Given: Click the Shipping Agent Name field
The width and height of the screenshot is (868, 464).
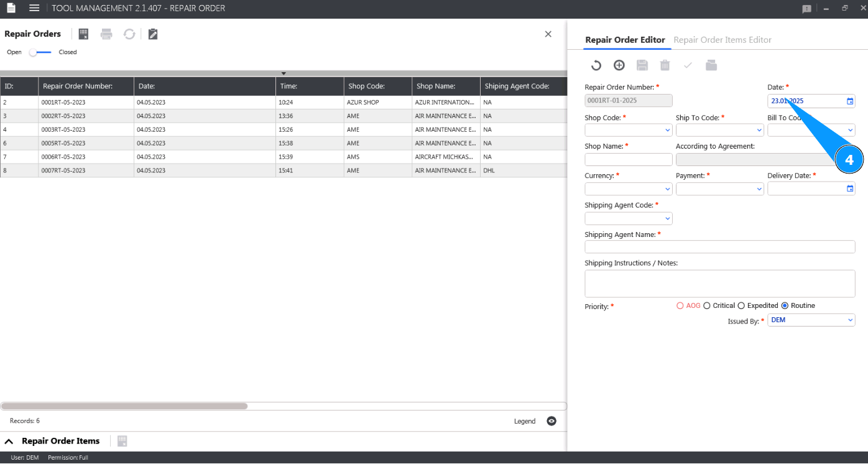Looking at the screenshot, I should (720, 247).
